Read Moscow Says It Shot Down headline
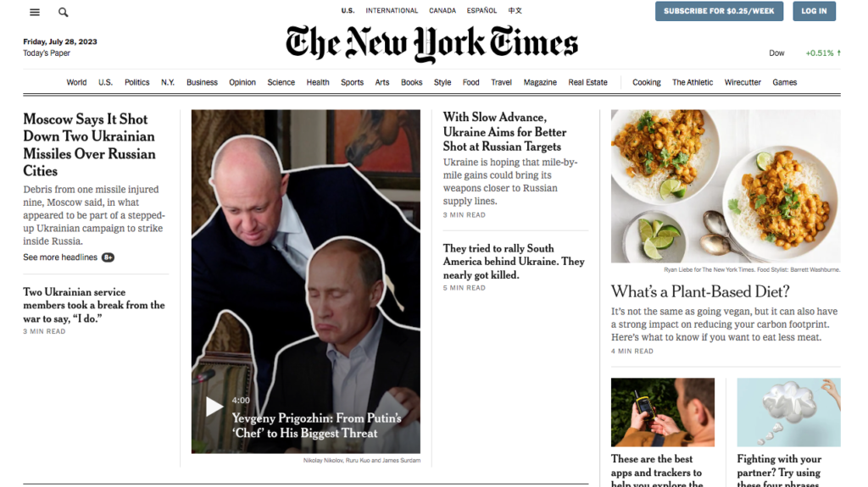The width and height of the screenshot is (868, 487). 89,145
